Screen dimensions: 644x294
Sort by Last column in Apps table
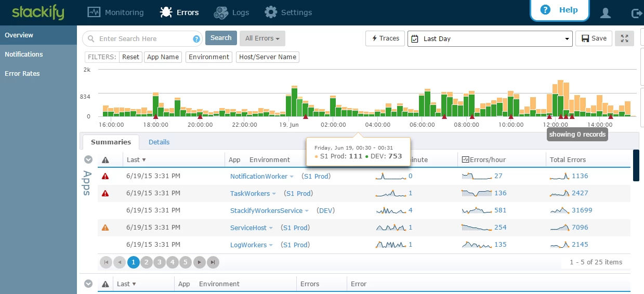136,159
